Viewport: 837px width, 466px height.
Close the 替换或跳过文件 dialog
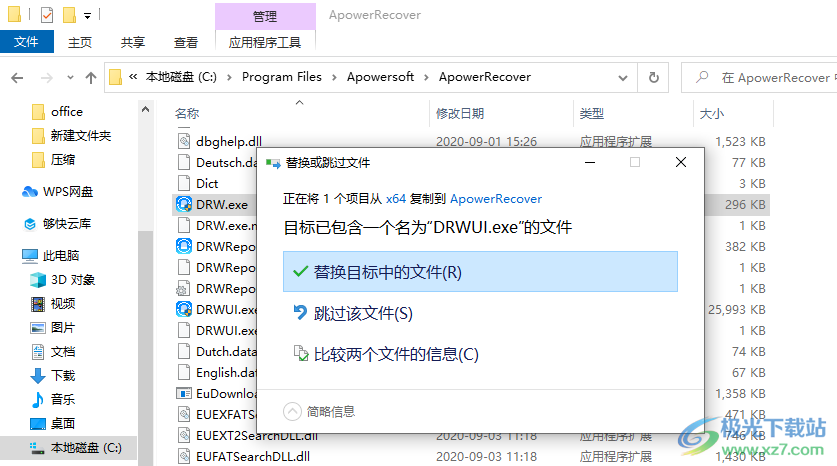pos(681,162)
